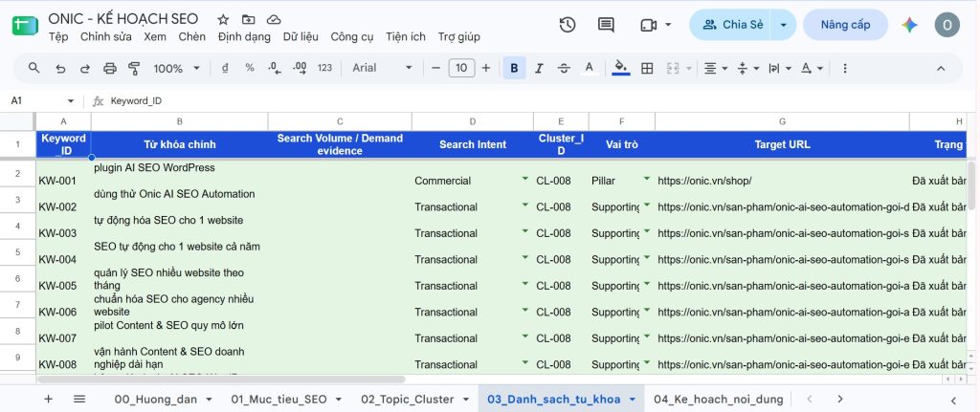Toggle strikethrough formatting
This screenshot has width=980, height=412.
tap(564, 68)
